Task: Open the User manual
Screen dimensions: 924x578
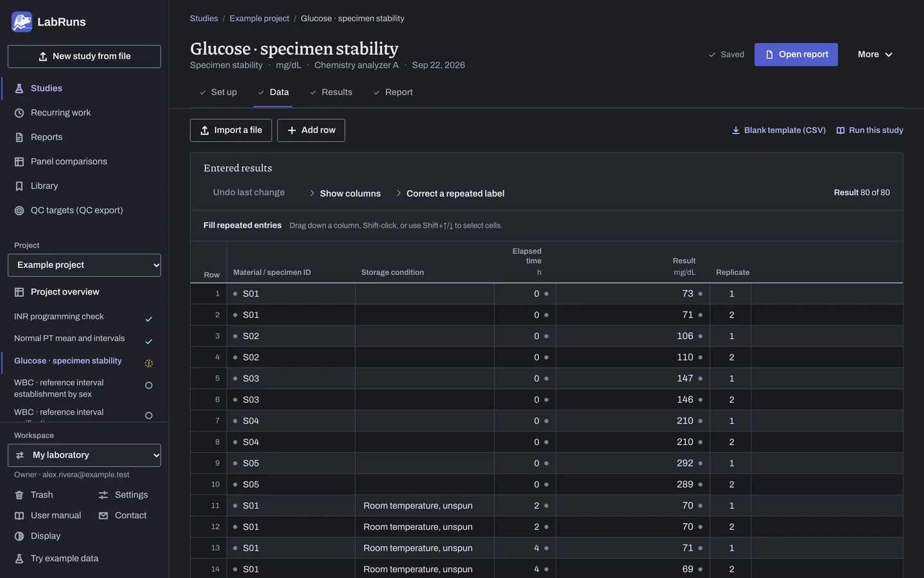Action: click(48, 516)
